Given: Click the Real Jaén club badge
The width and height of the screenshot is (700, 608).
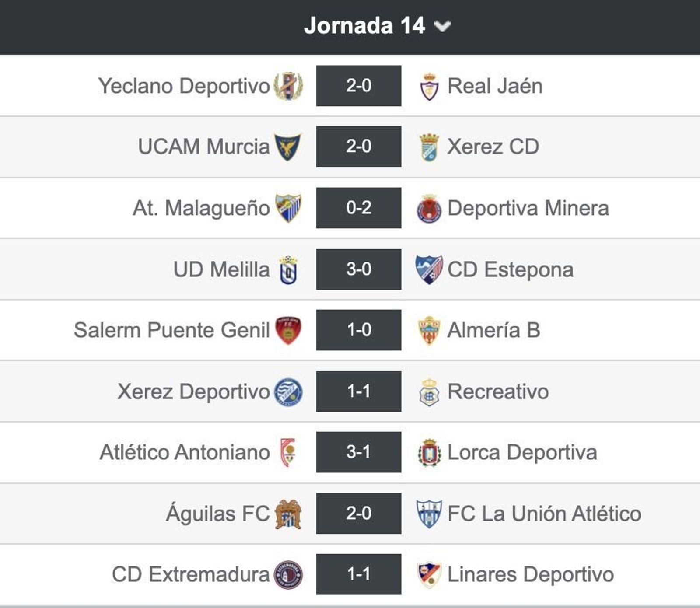Looking at the screenshot, I should [429, 85].
